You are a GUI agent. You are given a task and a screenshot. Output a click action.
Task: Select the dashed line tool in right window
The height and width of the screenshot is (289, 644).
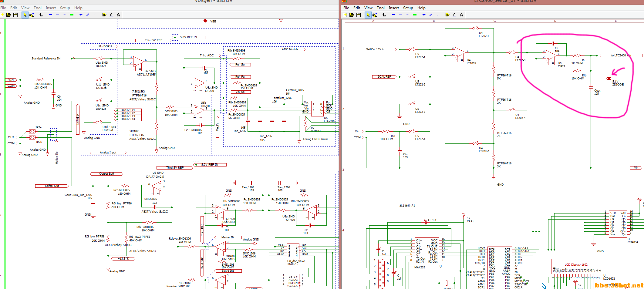pyautogui.click(x=407, y=15)
